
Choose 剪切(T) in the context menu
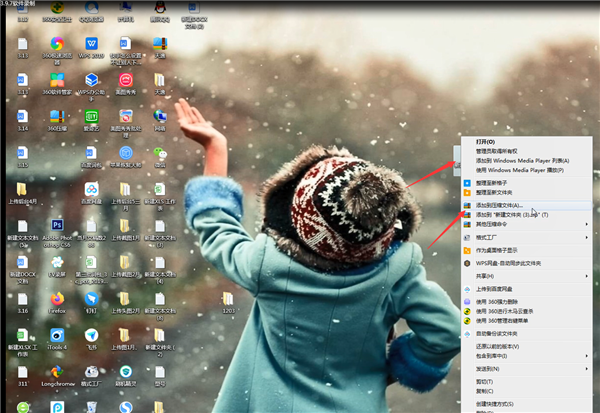tap(527, 382)
